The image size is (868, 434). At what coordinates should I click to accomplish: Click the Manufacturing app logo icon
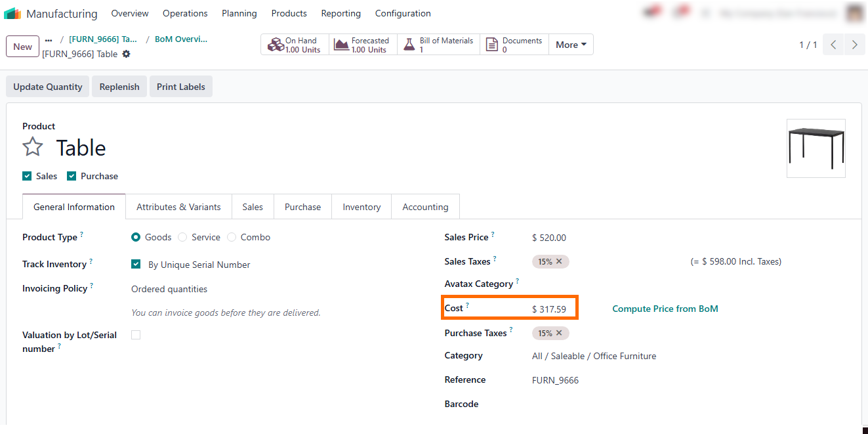12,13
